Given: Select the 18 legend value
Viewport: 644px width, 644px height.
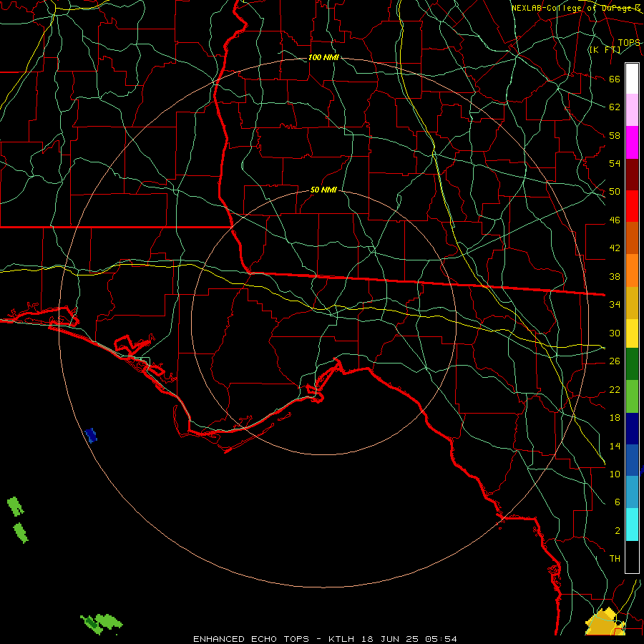Looking at the screenshot, I should click(615, 418).
